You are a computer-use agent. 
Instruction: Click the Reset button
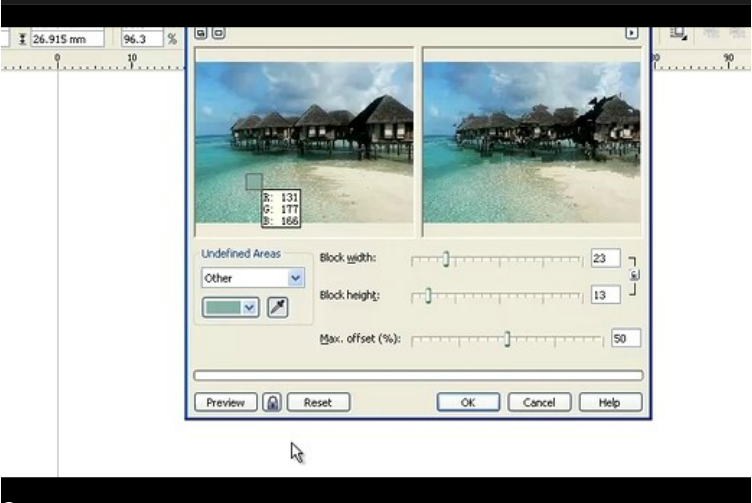tap(318, 402)
